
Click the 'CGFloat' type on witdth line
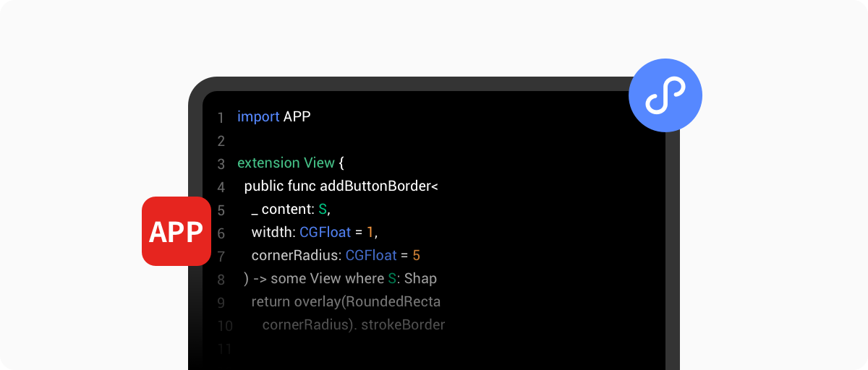point(325,232)
